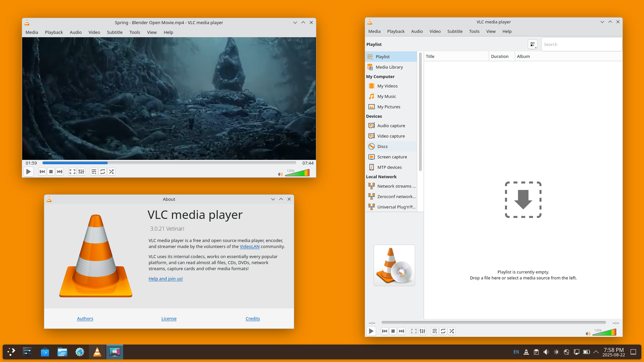Enable random playback for the Spring movie
The image size is (644, 362).
111,172
